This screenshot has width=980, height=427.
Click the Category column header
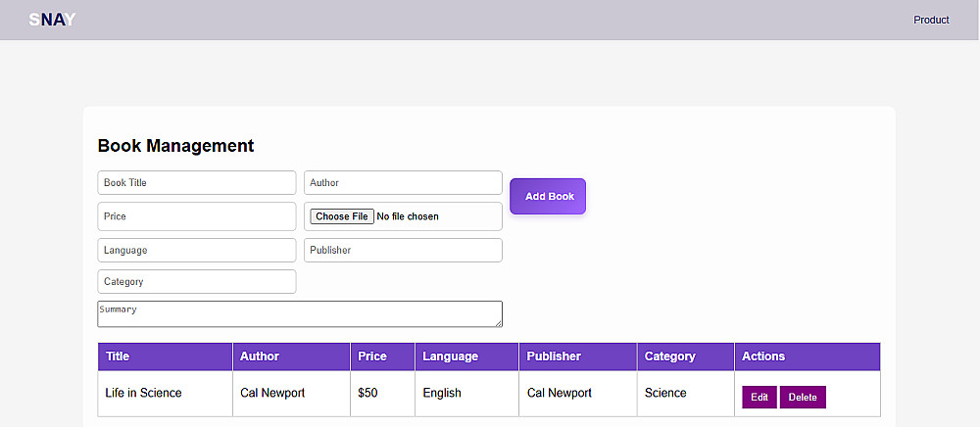click(669, 356)
